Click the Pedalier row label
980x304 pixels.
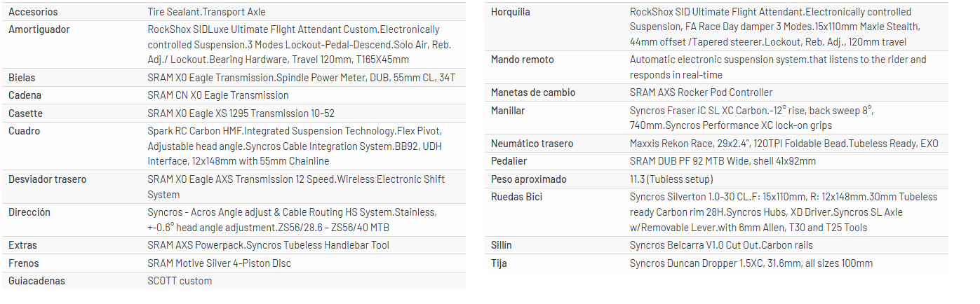[509, 161]
